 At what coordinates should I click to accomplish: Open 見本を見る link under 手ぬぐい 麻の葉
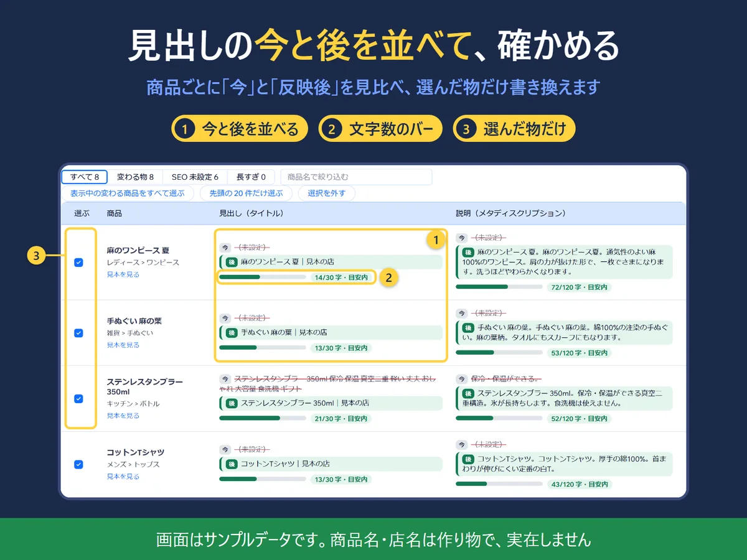(x=123, y=345)
